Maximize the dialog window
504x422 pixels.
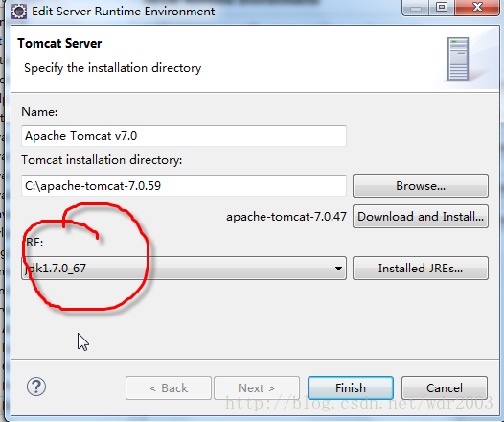click(x=442, y=7)
